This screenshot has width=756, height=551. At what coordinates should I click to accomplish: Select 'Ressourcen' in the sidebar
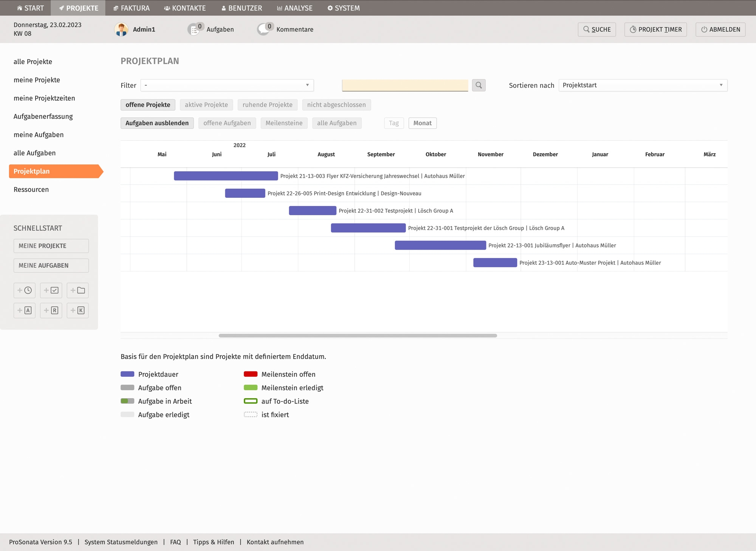tap(31, 189)
